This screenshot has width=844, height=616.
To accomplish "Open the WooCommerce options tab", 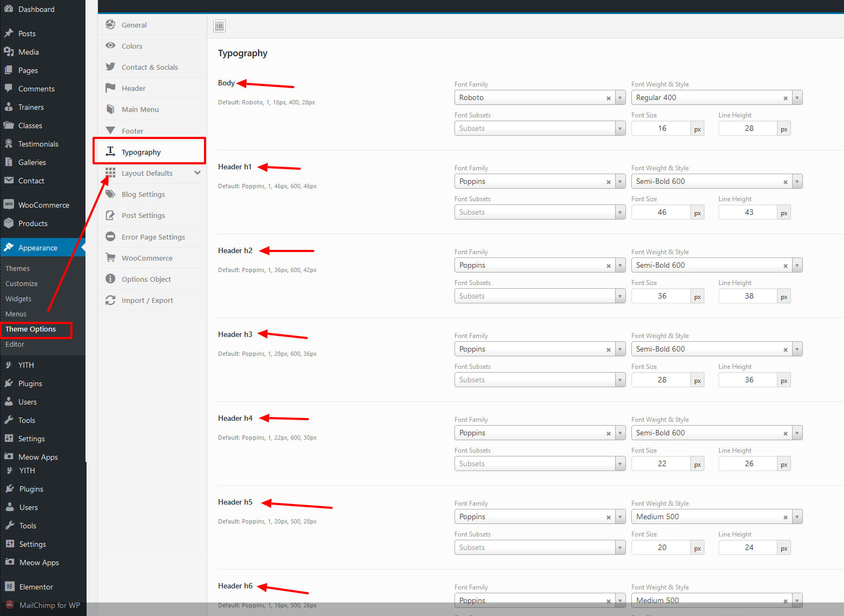I will [x=152, y=258].
